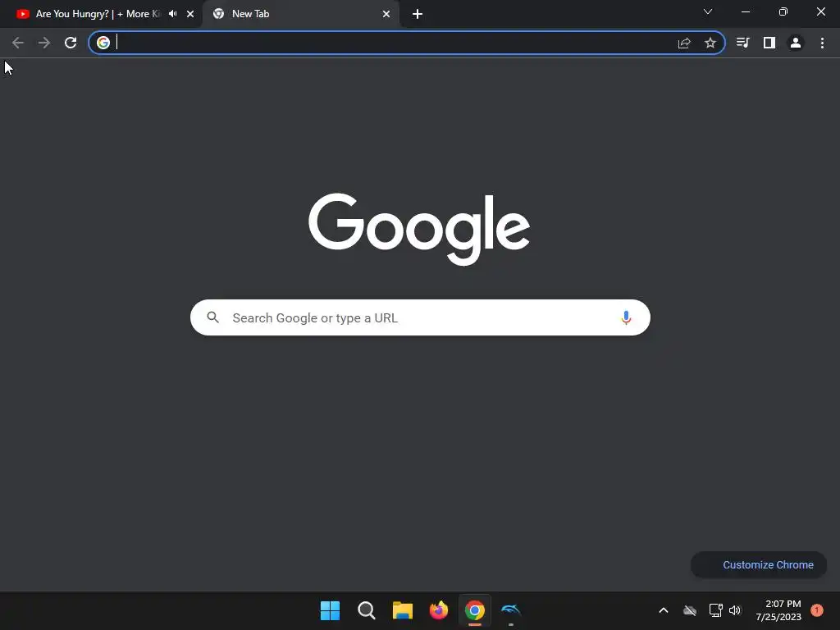Open Chrome three-dot menu
The height and width of the screenshot is (630, 840).
click(822, 43)
